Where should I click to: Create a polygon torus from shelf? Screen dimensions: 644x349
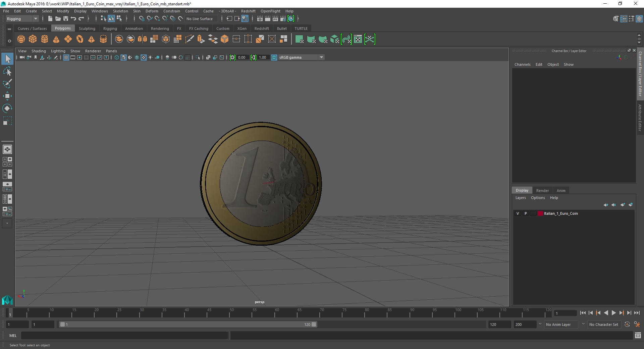pyautogui.click(x=80, y=39)
